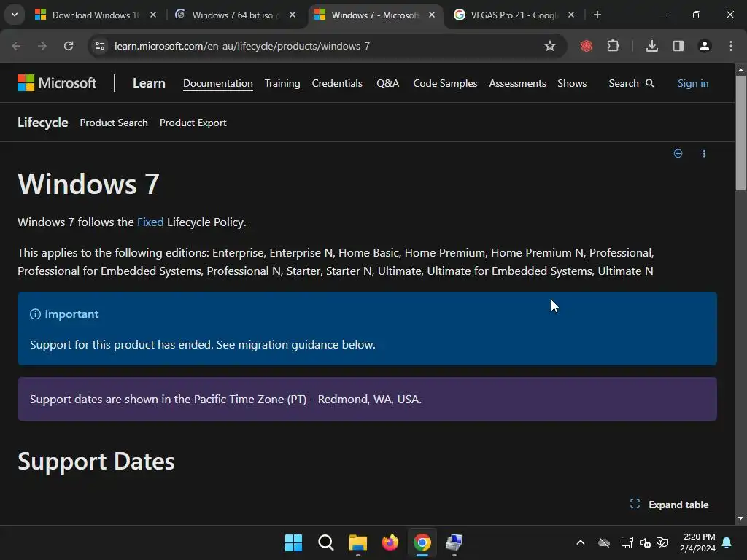Image resolution: width=747 pixels, height=560 pixels.
Task: Open the page more-actions dots menu
Action: 704,153
